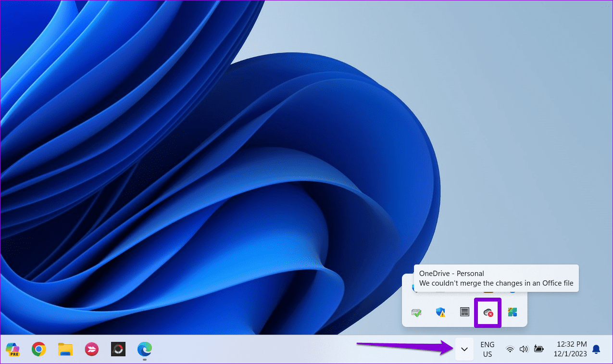Open the ENG US language switcher
This screenshot has width=613, height=364.
(x=487, y=349)
